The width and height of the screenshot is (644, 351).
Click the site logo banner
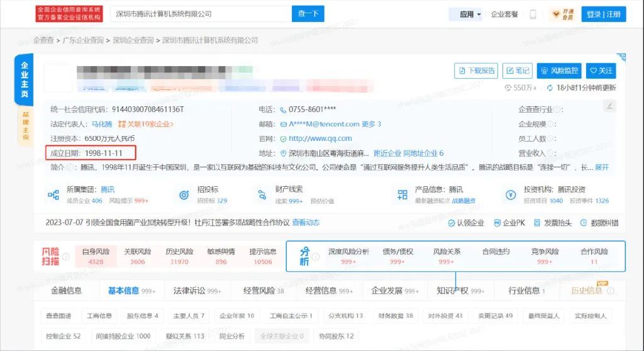pyautogui.click(x=69, y=14)
